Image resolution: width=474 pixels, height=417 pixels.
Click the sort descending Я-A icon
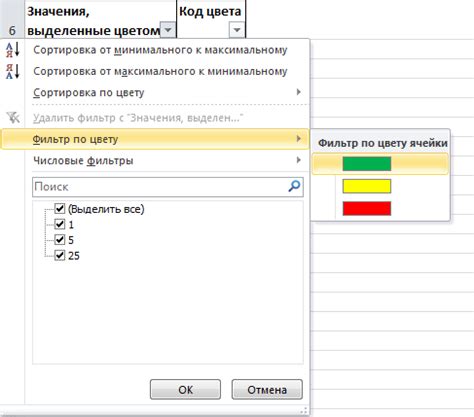point(13,71)
